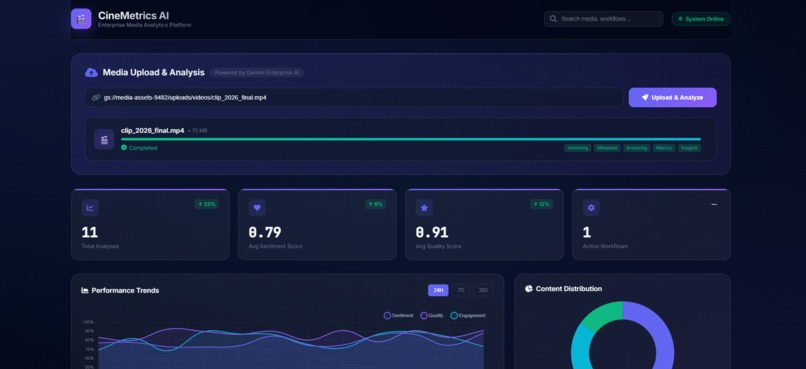The height and width of the screenshot is (369, 806).
Task: Click the Powered by Gemini Enterprise AI badge
Action: pyautogui.click(x=257, y=72)
